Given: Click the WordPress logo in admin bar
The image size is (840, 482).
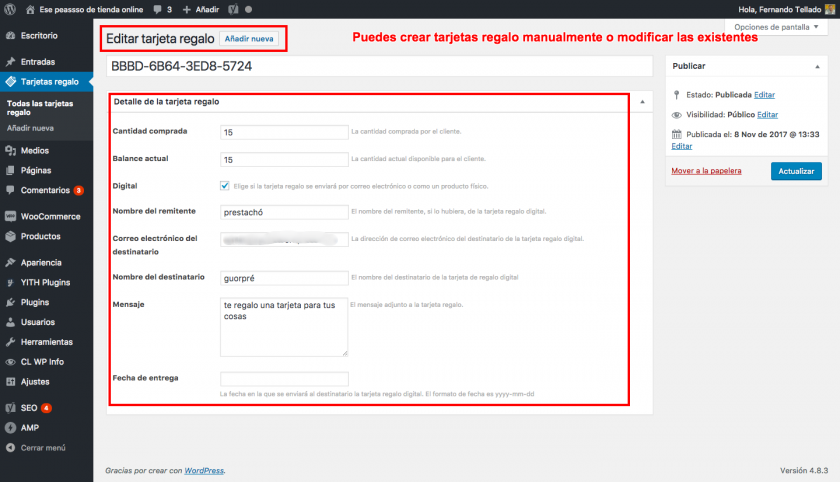Looking at the screenshot, I should [x=10, y=9].
